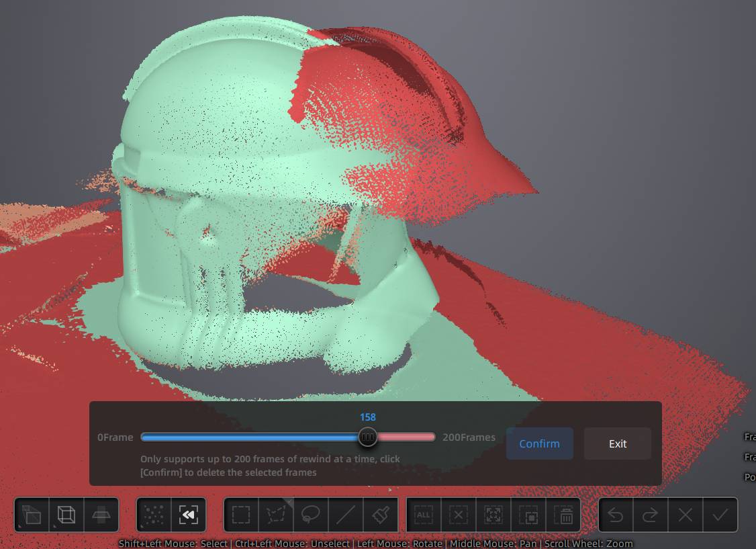Click the unselect (X box) icon
The image size is (756, 549).
[x=459, y=515]
